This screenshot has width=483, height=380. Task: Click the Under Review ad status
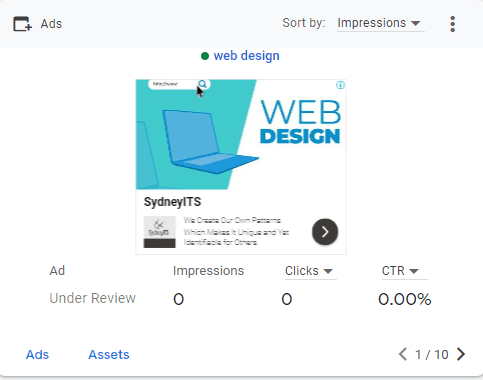(92, 298)
